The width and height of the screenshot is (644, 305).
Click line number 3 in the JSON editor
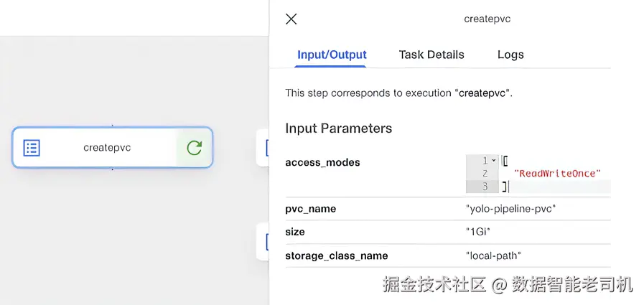pyautogui.click(x=485, y=187)
